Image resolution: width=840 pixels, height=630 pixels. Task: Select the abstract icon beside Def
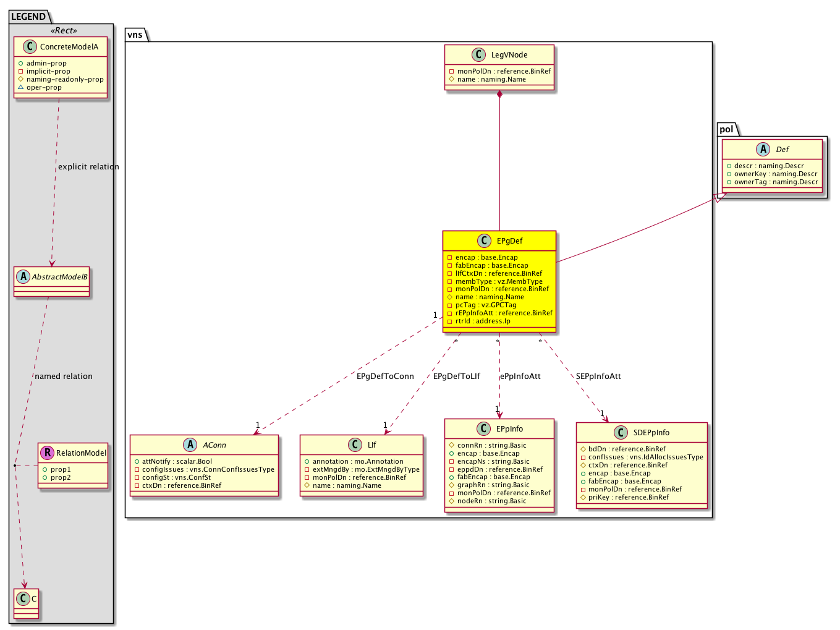763,149
